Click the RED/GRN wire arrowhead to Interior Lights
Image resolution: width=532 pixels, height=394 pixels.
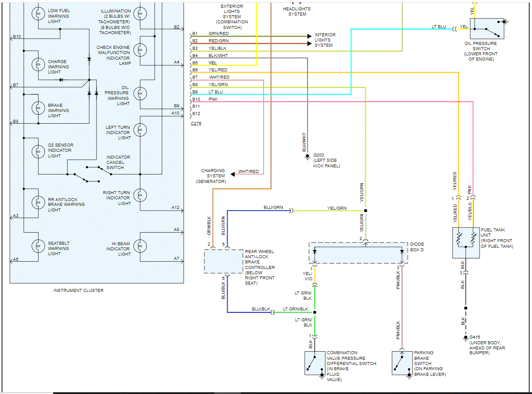309,44
